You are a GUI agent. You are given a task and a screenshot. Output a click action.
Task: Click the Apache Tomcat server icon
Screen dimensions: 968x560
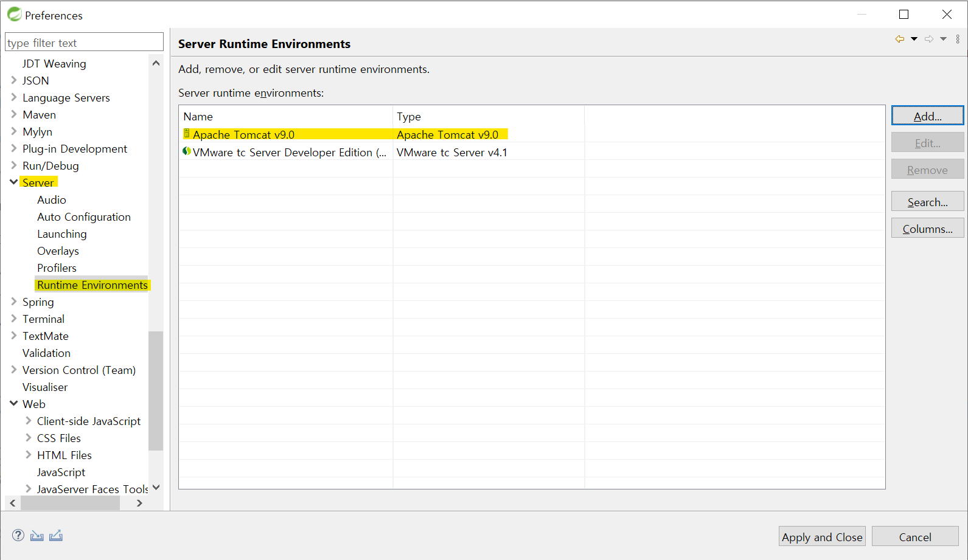[187, 134]
